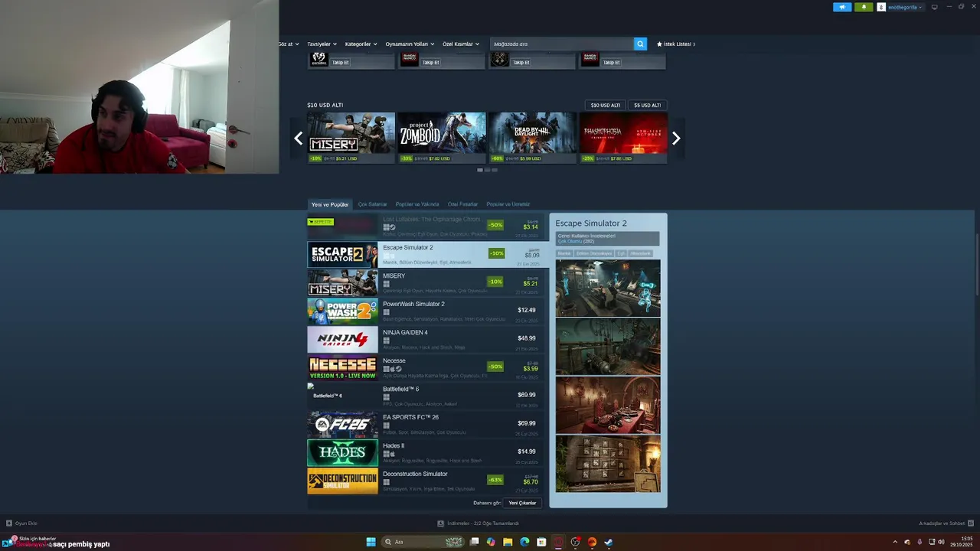
Task: Click the Windows taskbar search box
Action: click(x=424, y=542)
